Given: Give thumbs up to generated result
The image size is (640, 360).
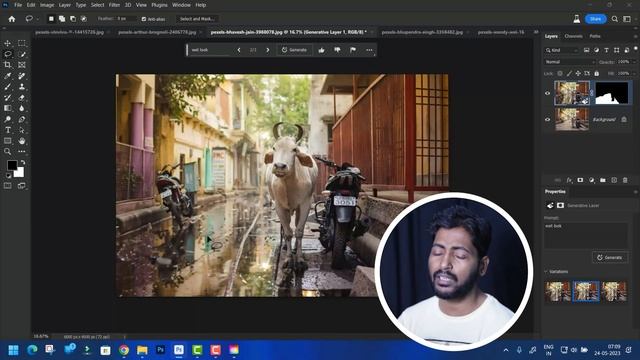Looking at the screenshot, I should [x=321, y=50].
